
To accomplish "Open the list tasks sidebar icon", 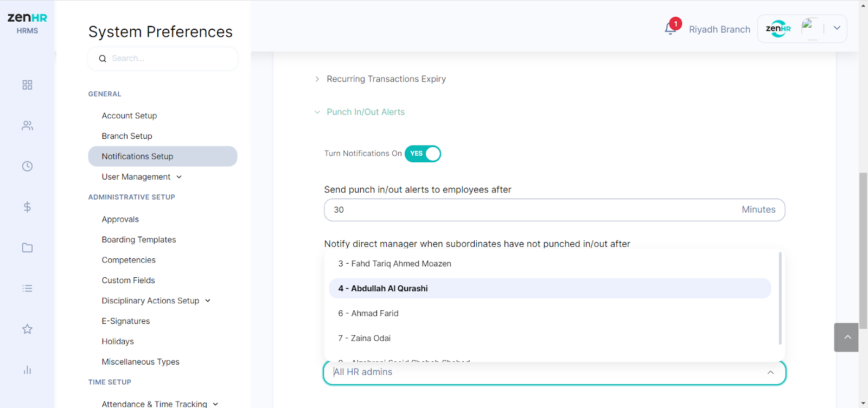I will 27,289.
